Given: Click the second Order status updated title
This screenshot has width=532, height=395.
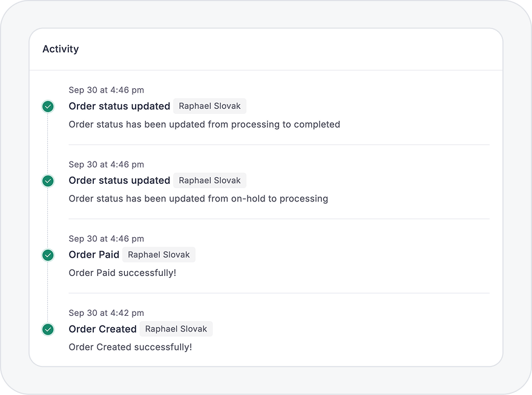Looking at the screenshot, I should coord(119,181).
